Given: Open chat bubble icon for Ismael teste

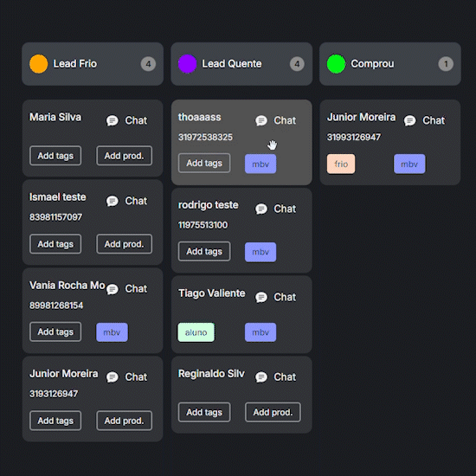Looking at the screenshot, I should click(x=112, y=201).
